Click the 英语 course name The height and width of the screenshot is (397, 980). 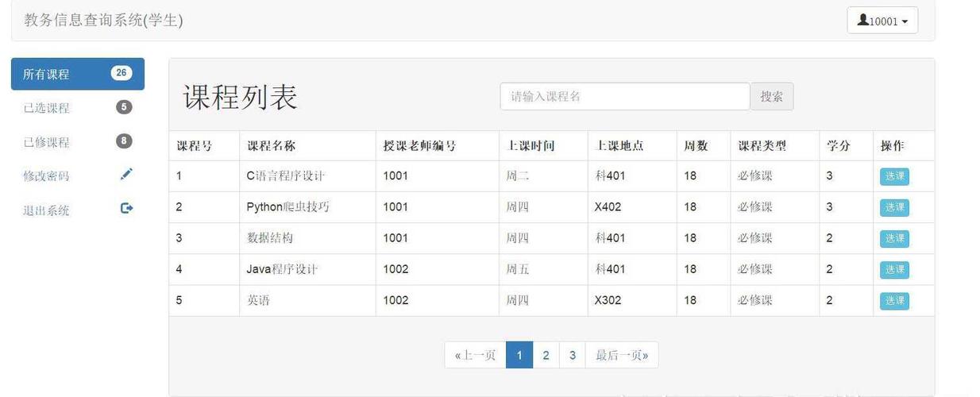[x=259, y=300]
